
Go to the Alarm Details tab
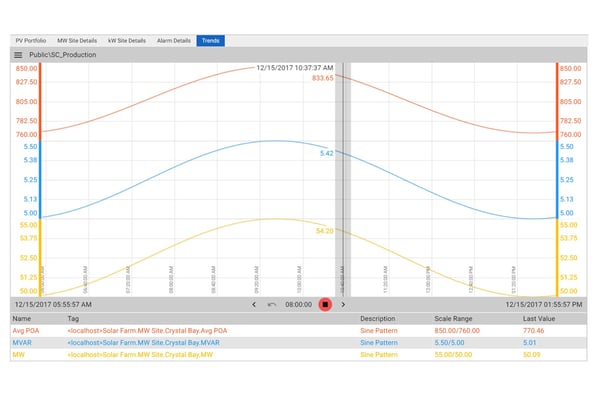174,41
